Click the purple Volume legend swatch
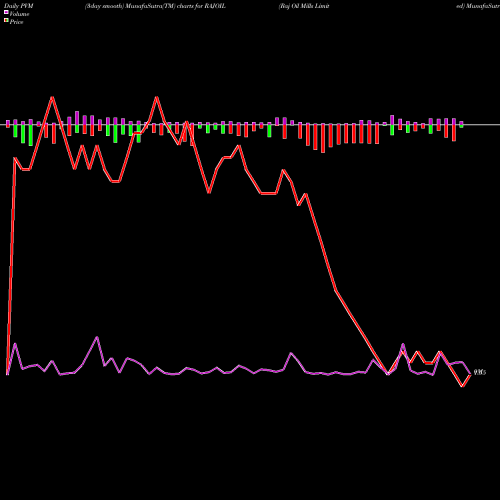This screenshot has width=500, height=500. (6, 12)
